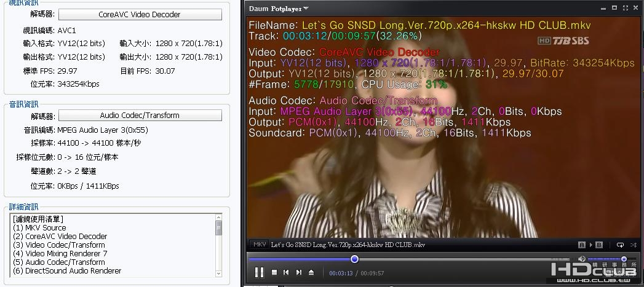Select '(5) Audio Codec/Transform' list entry
Image resolution: width=644 pixels, height=287 pixels.
(x=58, y=262)
